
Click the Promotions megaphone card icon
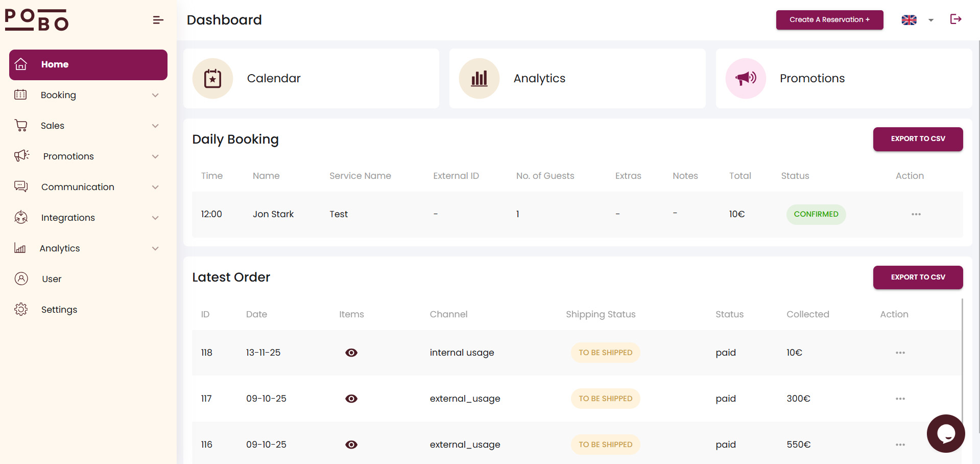[x=746, y=79]
